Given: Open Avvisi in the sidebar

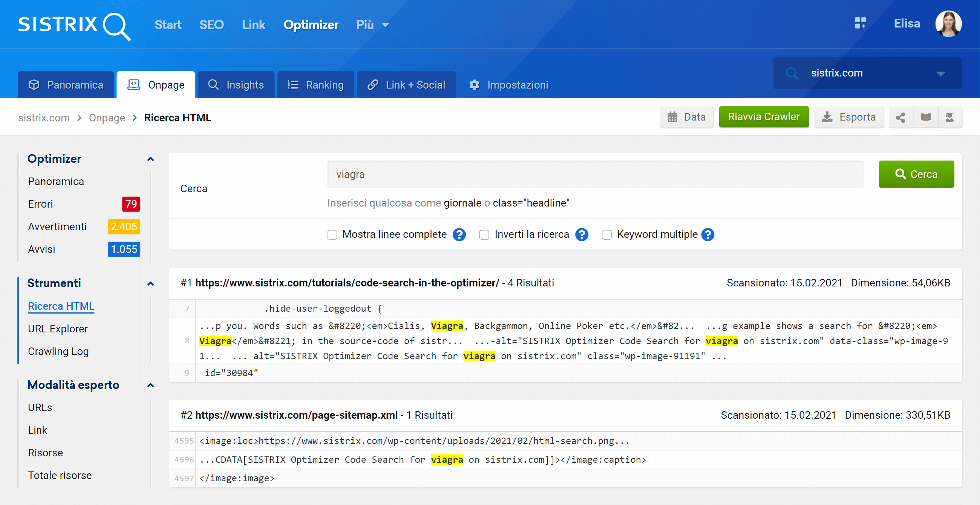Looking at the screenshot, I should point(41,249).
